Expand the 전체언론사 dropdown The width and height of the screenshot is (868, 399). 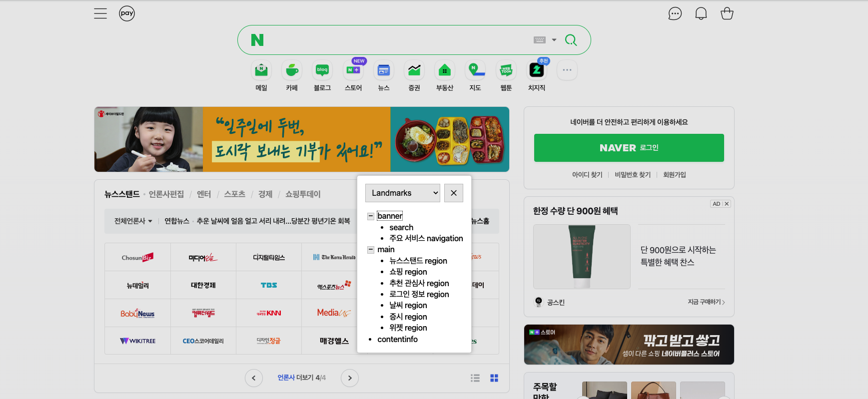[133, 221]
